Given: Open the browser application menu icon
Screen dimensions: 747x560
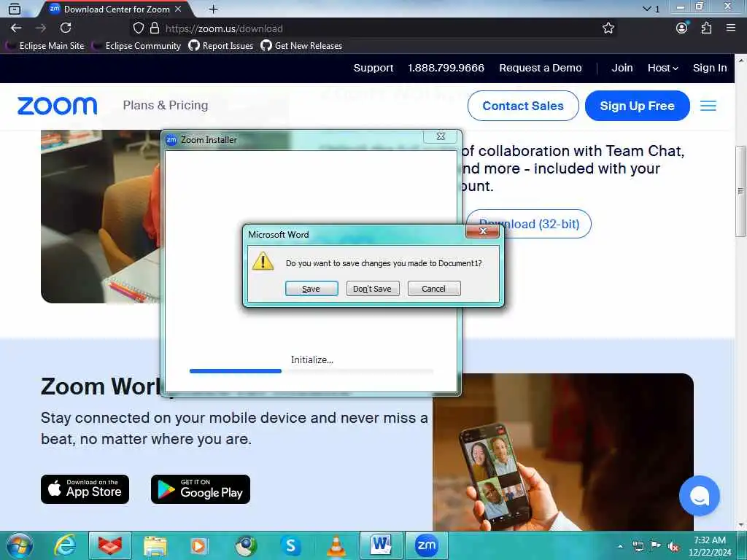Looking at the screenshot, I should click(731, 28).
